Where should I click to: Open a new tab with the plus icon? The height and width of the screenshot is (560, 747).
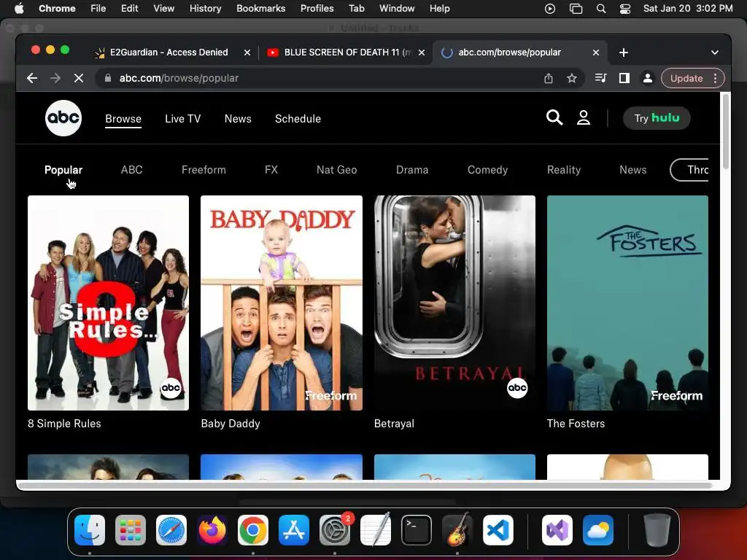pos(624,52)
